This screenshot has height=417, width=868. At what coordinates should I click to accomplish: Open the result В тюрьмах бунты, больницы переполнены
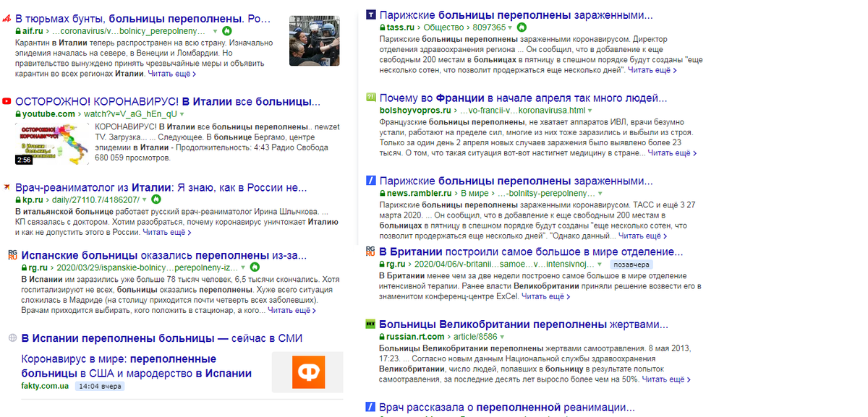[x=143, y=18]
